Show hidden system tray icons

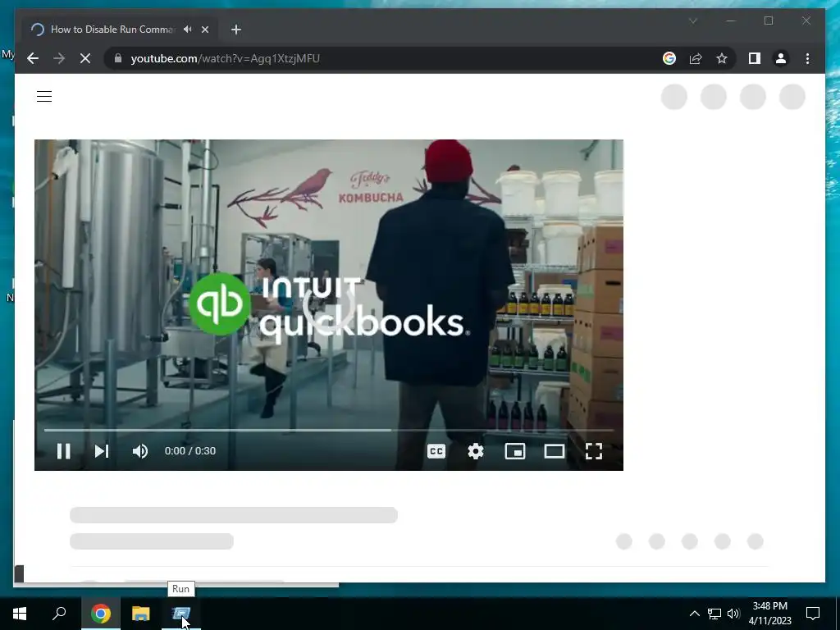(x=694, y=614)
